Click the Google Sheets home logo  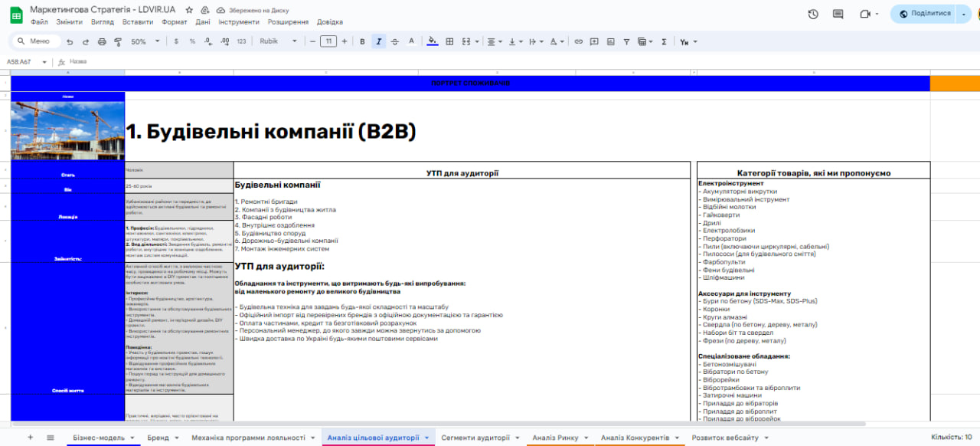[x=15, y=15]
